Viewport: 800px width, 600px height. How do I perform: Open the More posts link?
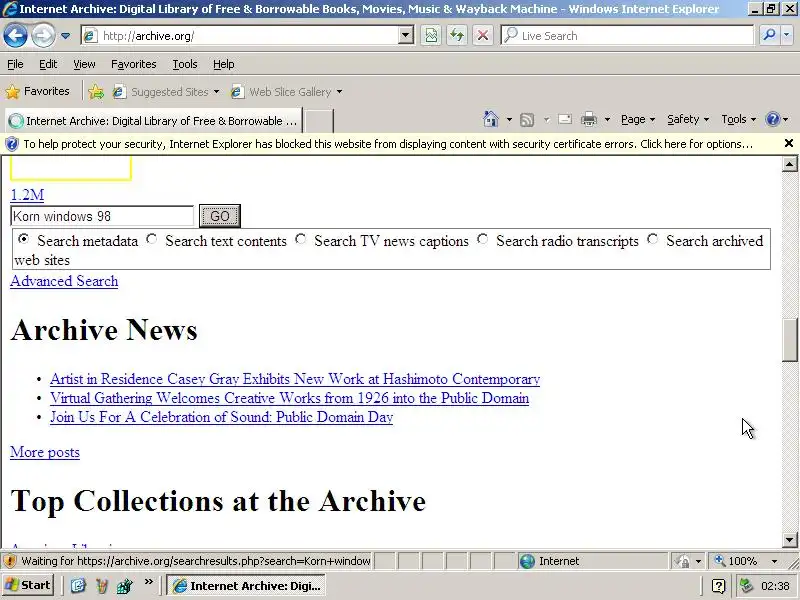(x=45, y=452)
